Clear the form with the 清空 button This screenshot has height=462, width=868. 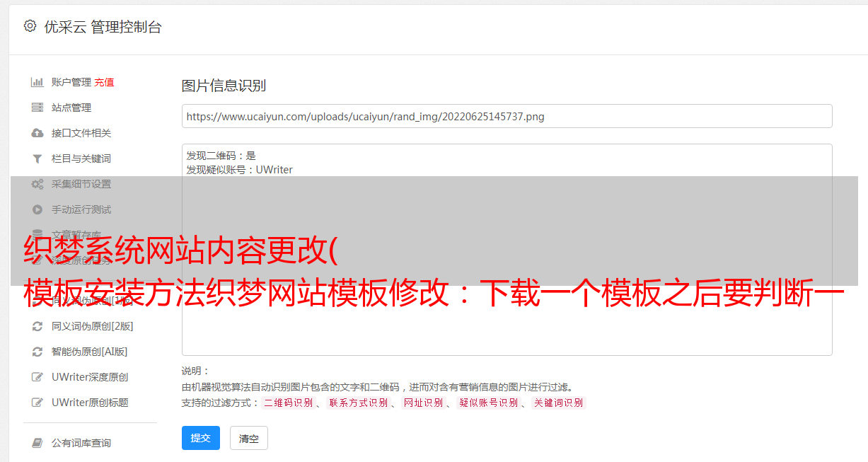[249, 438]
